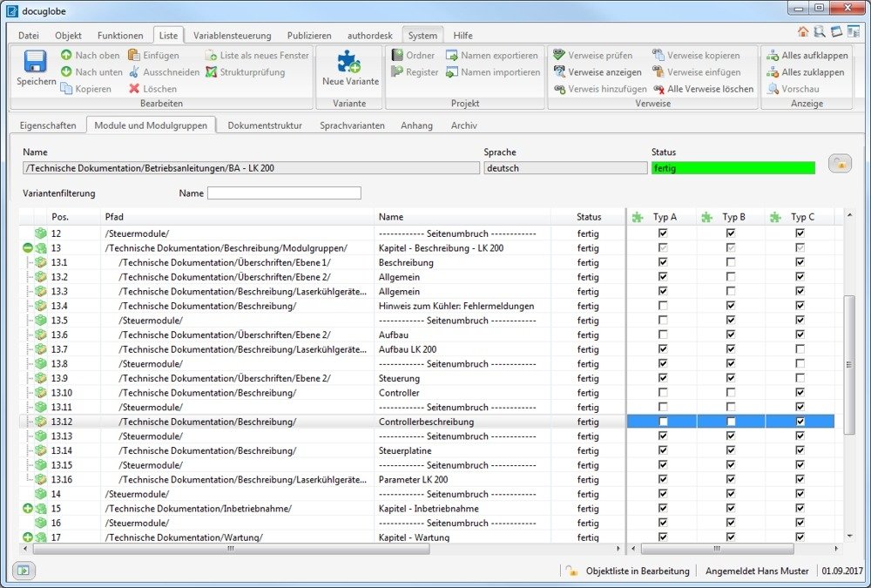Switch to the Dokumentstruktur tab

click(264, 125)
